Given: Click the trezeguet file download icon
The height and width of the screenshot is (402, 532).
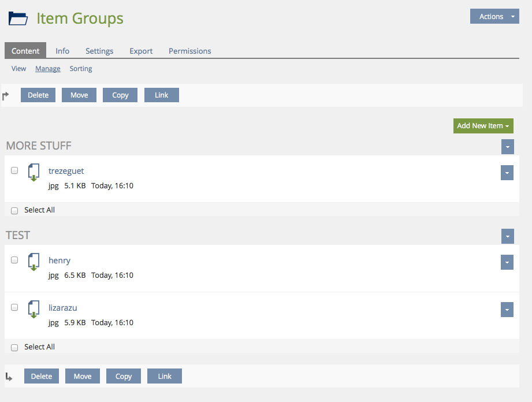Looking at the screenshot, I should pyautogui.click(x=34, y=172).
